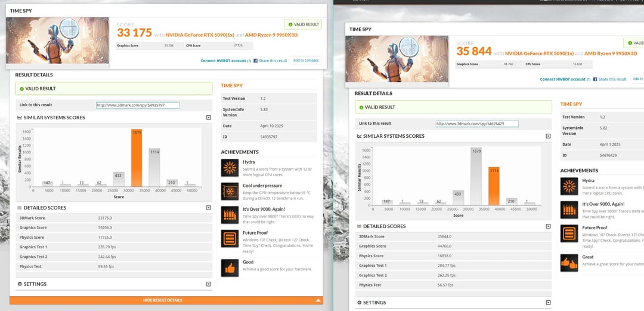Click Facebook share icon in right window
Screen dimensions: 644x311
[x=595, y=79]
